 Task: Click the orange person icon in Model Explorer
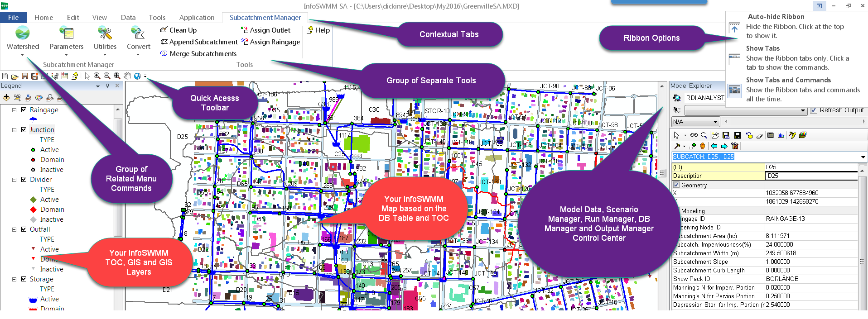tap(703, 146)
